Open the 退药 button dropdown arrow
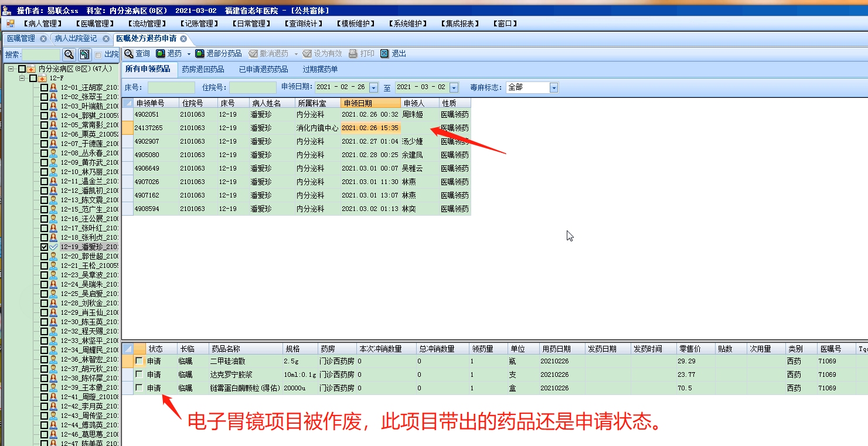The width and height of the screenshot is (868, 446). coord(189,54)
